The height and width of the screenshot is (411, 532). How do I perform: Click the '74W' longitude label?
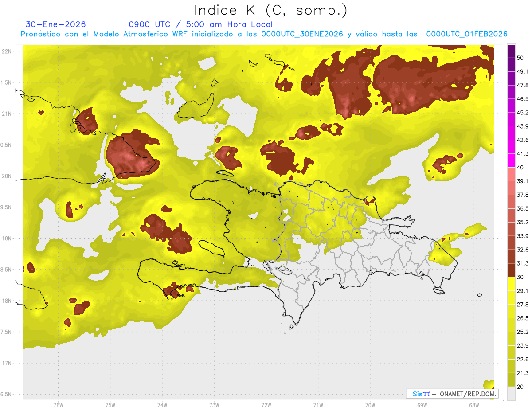[x=162, y=405]
